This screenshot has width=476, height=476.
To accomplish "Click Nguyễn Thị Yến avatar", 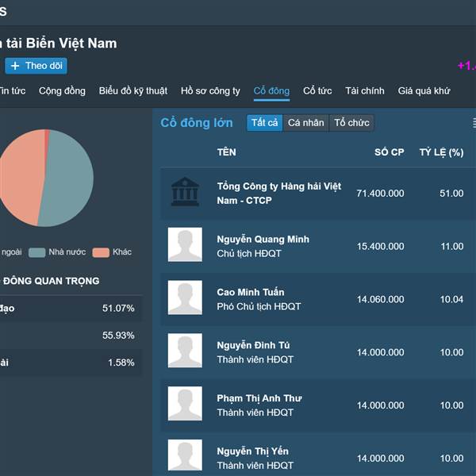I will pyautogui.click(x=185, y=455).
